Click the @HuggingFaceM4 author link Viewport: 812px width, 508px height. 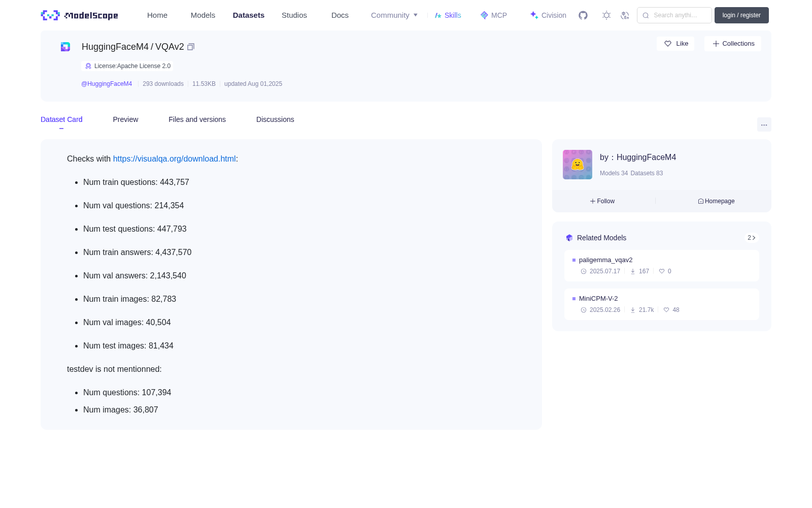pos(107,84)
